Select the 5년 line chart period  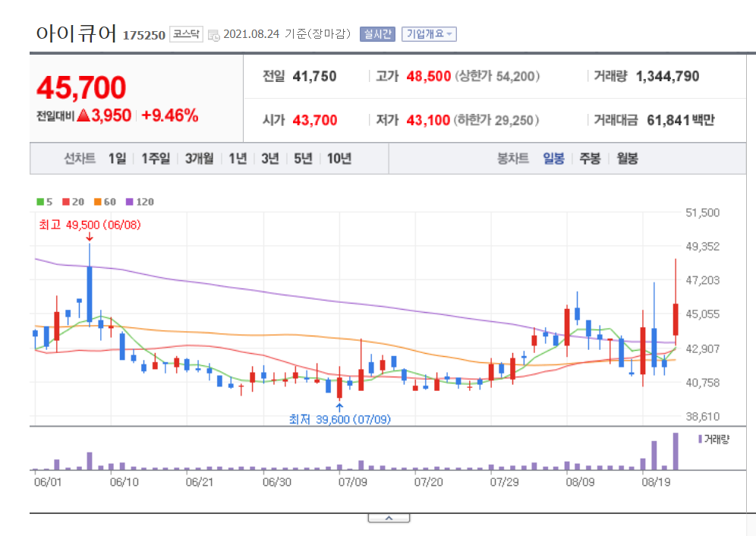(x=304, y=158)
